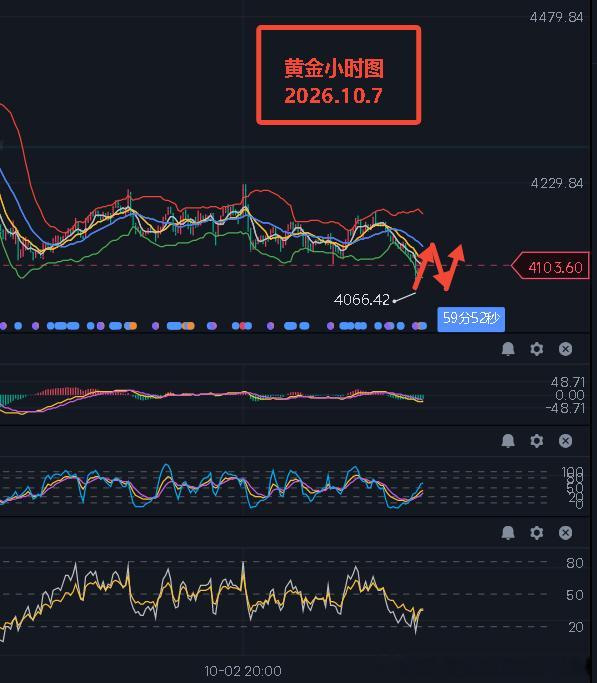Click the price axis value 4229.84
The width and height of the screenshot is (597, 683).
(x=557, y=183)
